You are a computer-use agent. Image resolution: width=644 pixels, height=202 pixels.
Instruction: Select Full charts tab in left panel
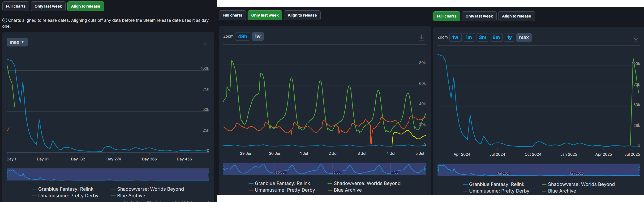pyautogui.click(x=16, y=6)
